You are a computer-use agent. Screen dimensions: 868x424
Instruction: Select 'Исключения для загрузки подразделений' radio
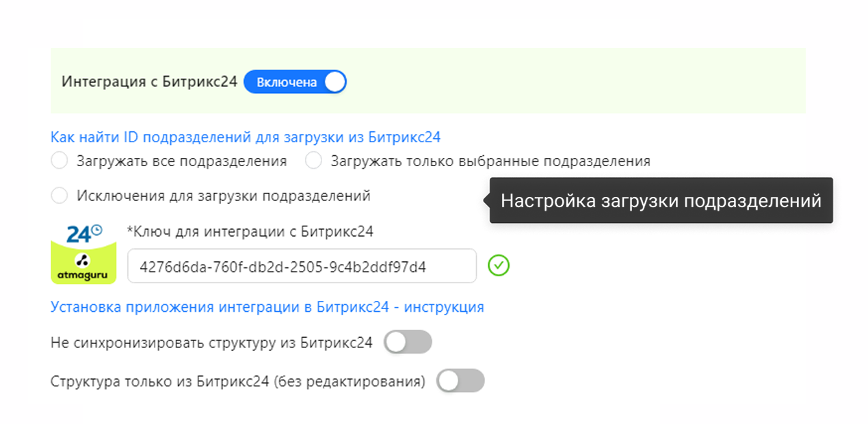click(x=60, y=196)
